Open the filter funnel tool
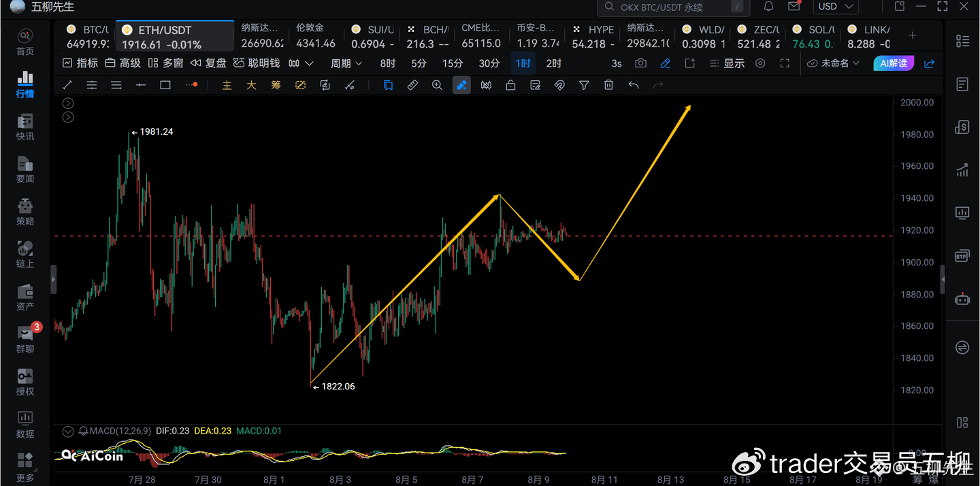Image resolution: width=980 pixels, height=486 pixels. tap(584, 85)
